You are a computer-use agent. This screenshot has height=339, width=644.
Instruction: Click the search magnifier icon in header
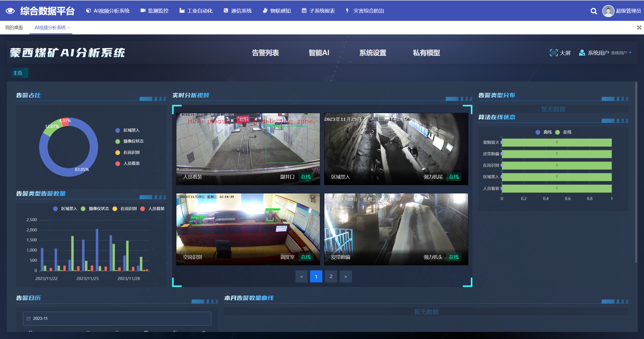[594, 11]
